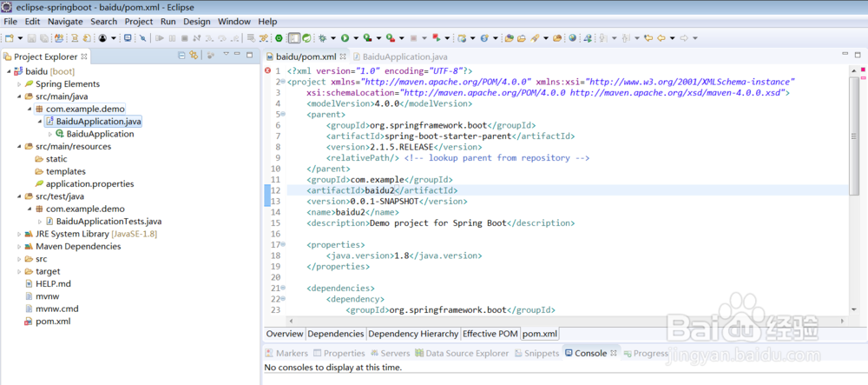Image resolution: width=868 pixels, height=385 pixels.
Task: Expand BaiduApplicationTests.java node
Action: [40, 222]
